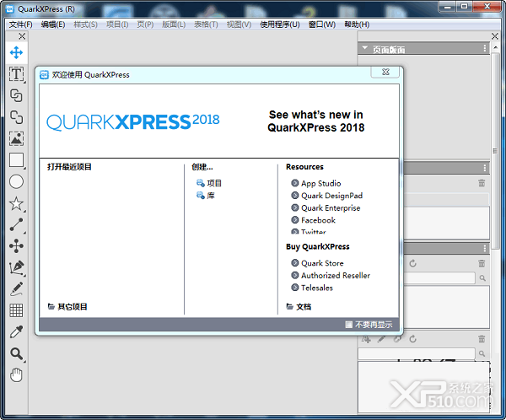Select the four-dot move tool above the pen
506x420 pixels.
pos(16,246)
